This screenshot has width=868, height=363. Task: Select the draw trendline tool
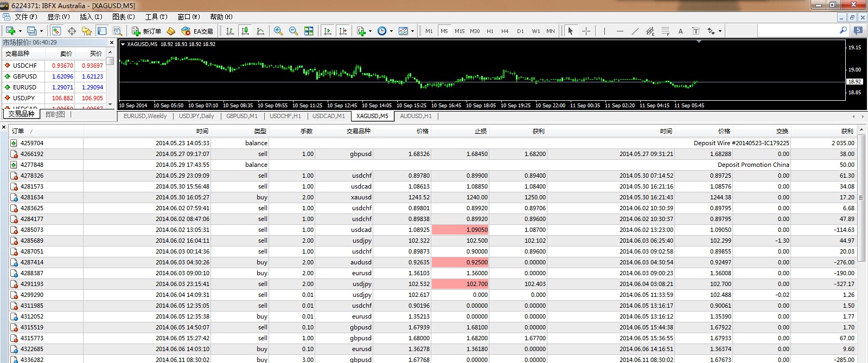point(635,31)
